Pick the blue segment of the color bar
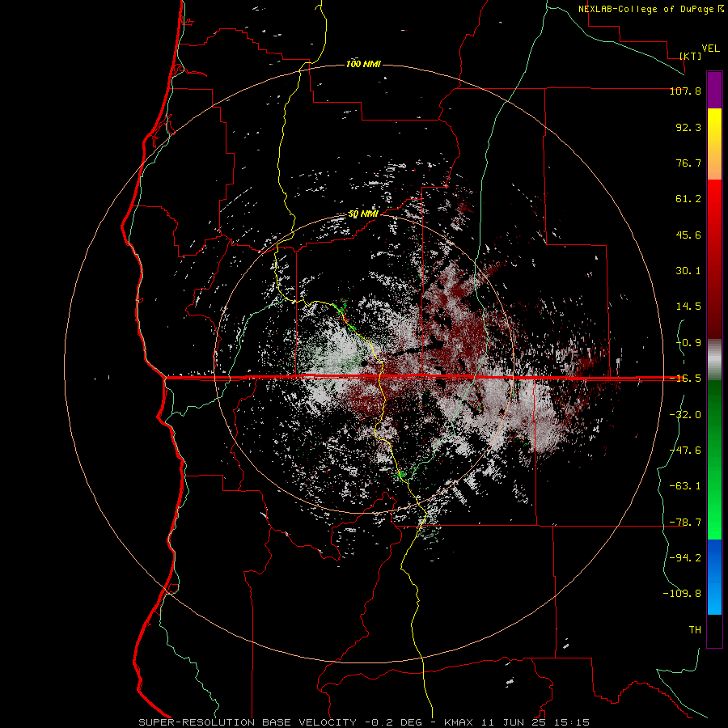Viewport: 728px width, 728px height. 714,577
